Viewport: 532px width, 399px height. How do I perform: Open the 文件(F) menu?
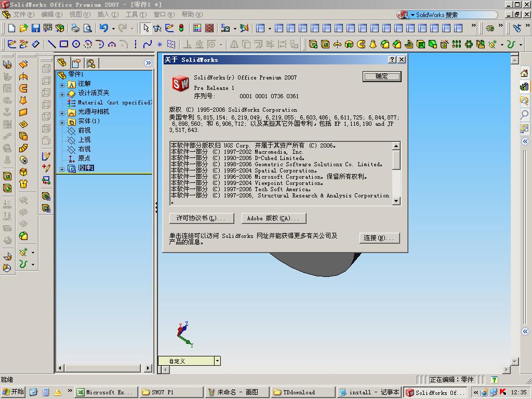pyautogui.click(x=24, y=15)
